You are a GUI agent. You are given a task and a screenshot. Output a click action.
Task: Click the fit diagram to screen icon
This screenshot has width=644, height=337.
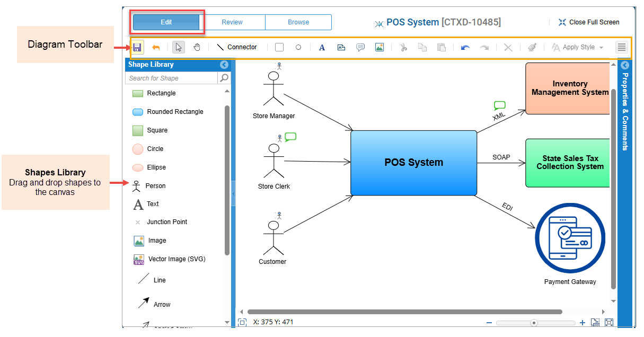click(x=609, y=323)
